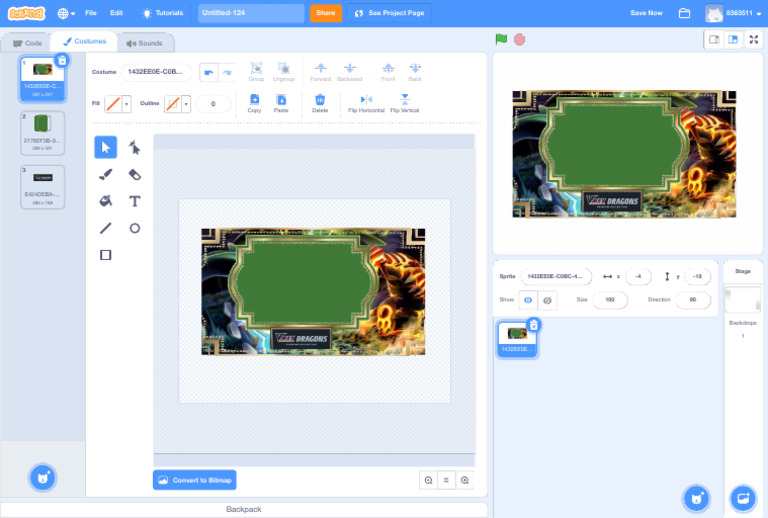Select the Circle tool
Viewport: 768px width, 518px height.
pos(134,228)
